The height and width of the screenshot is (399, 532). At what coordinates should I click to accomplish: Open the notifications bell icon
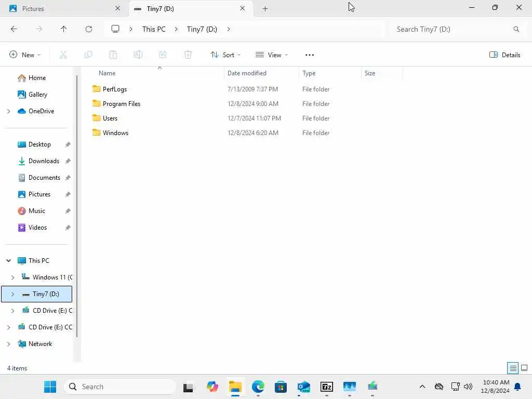(x=518, y=387)
